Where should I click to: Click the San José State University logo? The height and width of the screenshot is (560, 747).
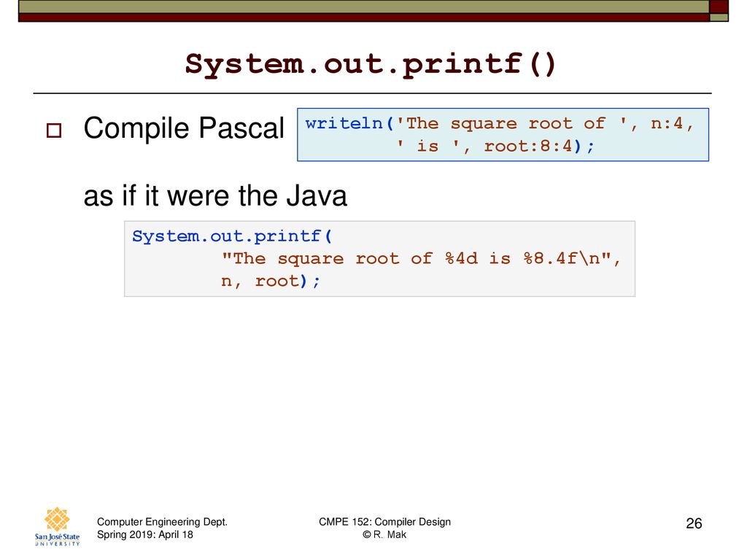tap(57, 526)
